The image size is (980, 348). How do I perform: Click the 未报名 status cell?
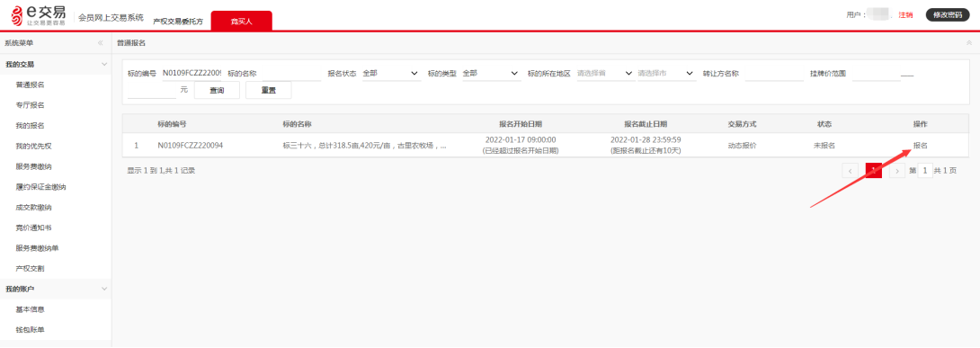(824, 146)
